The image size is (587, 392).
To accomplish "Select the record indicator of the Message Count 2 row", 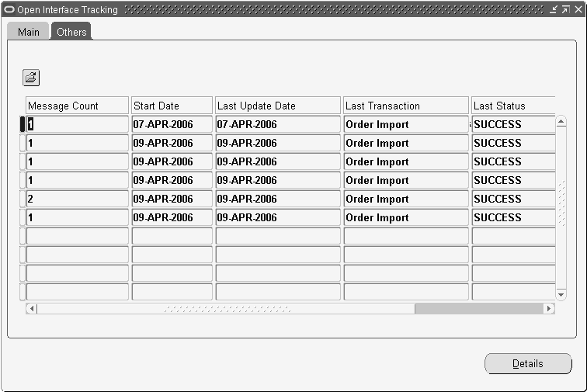I will [x=23, y=199].
